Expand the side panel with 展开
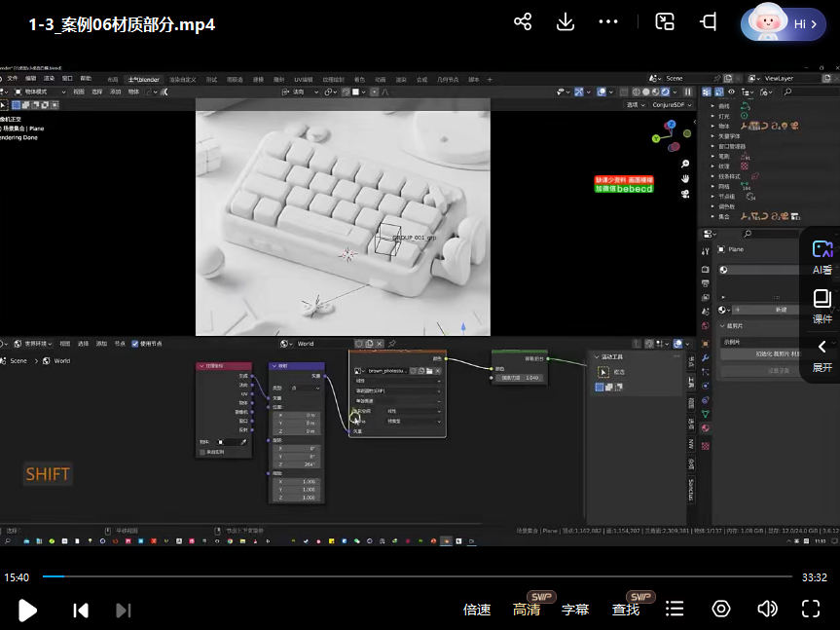Viewport: 840px width, 630px height. coord(822,354)
